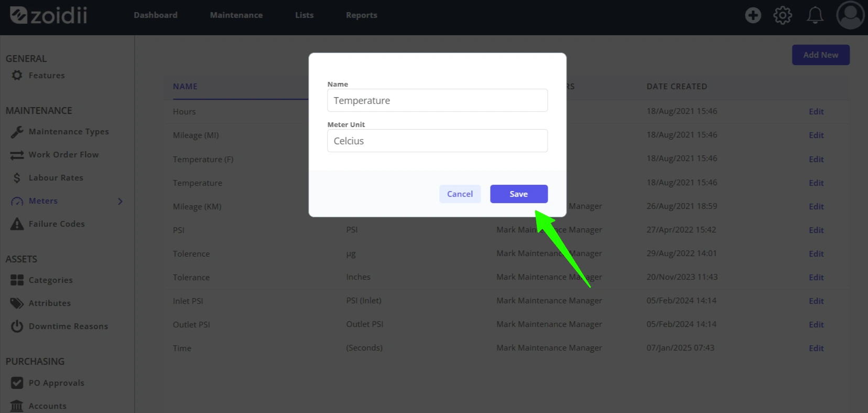Click the Save button in dialog
The width and height of the screenshot is (868, 413).
pos(519,194)
